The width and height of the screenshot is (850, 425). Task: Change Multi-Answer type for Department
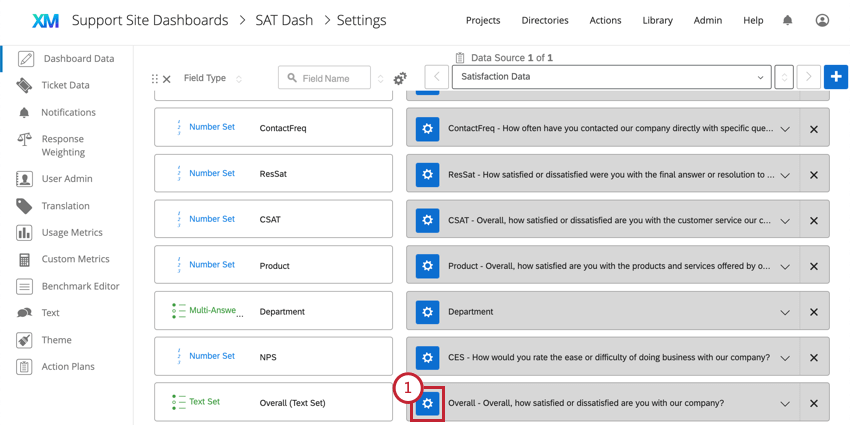point(212,310)
